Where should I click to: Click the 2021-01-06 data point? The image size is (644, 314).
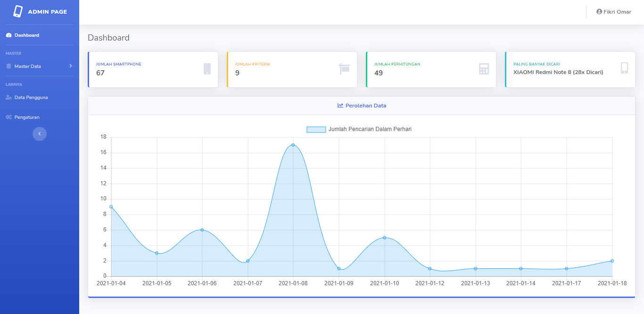(202, 230)
